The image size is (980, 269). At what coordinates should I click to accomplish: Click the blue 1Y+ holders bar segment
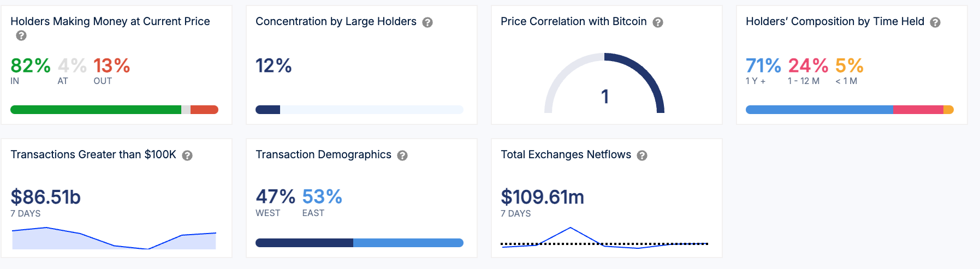point(819,110)
